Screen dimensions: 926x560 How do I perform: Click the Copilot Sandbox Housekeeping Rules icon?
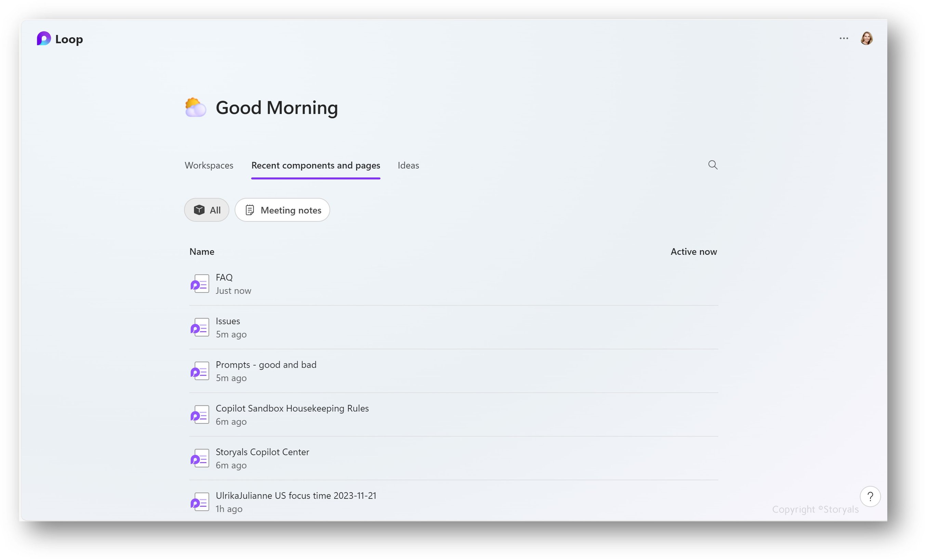(200, 414)
